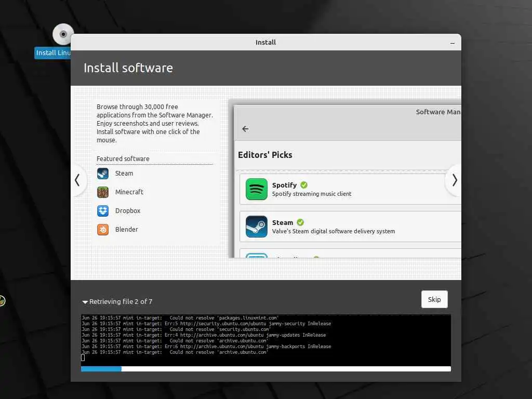Click the Dropbox label in Featured software
Screen dimensions: 532x399
128,211
